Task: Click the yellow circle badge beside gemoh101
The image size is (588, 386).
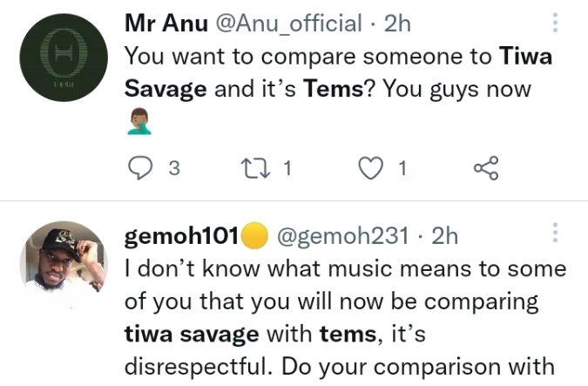Action: 253,235
